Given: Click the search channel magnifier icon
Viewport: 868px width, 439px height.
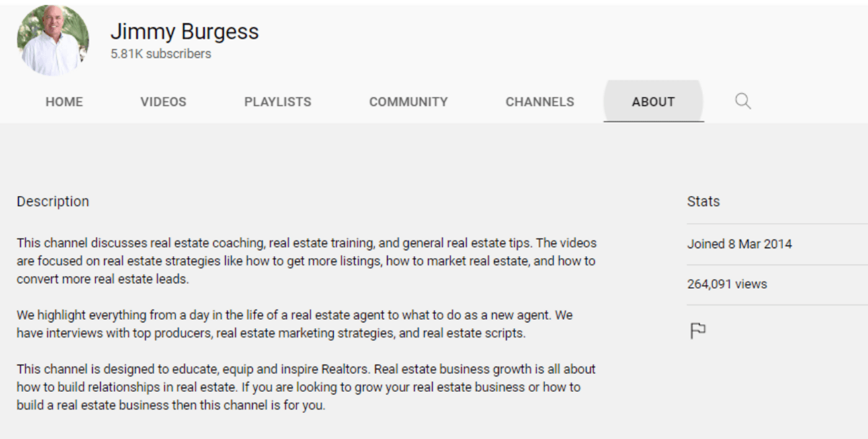Looking at the screenshot, I should [743, 101].
